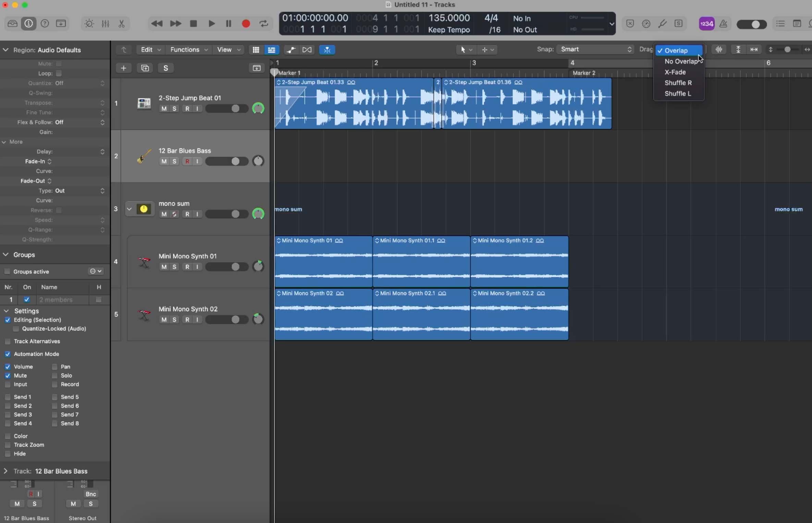
Task: Click the red Record button
Action: pos(246,24)
